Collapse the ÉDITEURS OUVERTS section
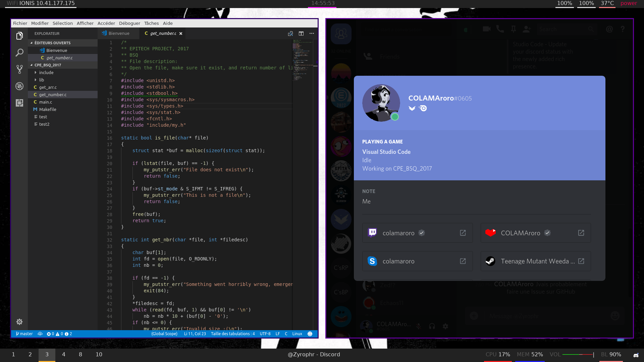This screenshot has width=644, height=362. tap(63, 43)
